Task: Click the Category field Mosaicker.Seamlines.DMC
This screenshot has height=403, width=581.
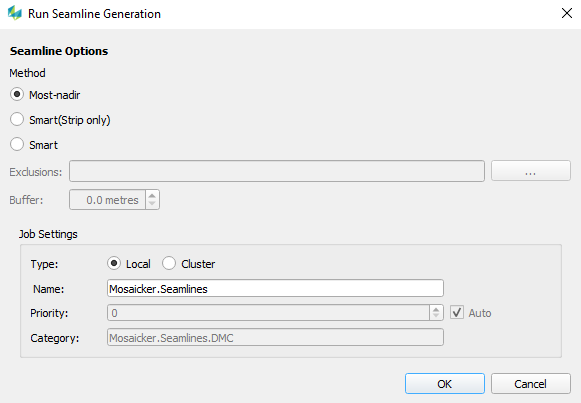Action: 275,337
